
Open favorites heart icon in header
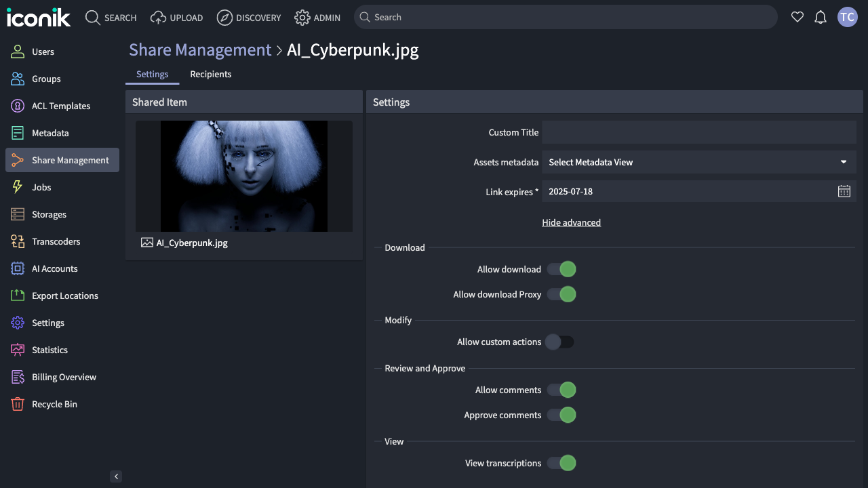tap(797, 18)
